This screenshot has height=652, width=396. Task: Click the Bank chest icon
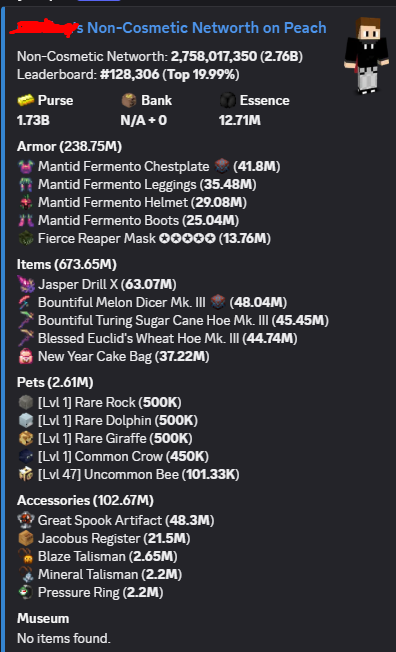point(129,101)
